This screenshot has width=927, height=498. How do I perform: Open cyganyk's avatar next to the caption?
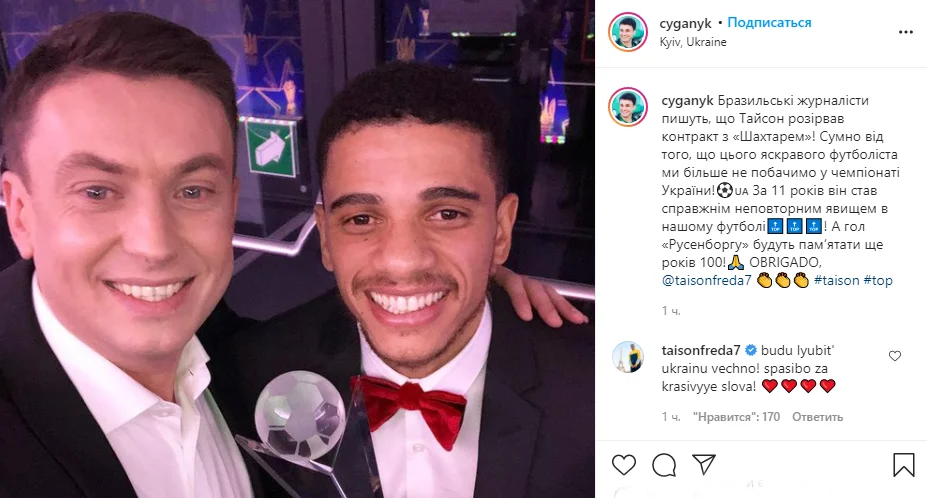click(x=629, y=106)
